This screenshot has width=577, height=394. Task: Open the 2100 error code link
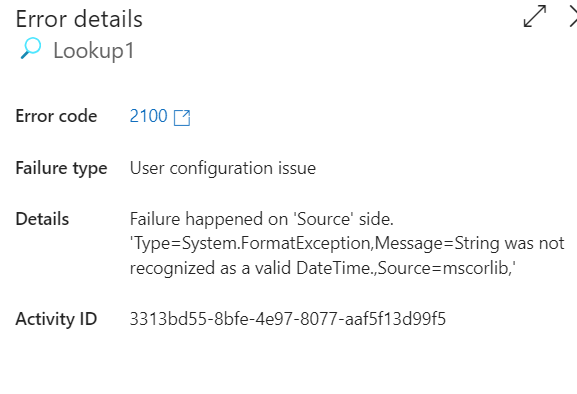coord(149,116)
